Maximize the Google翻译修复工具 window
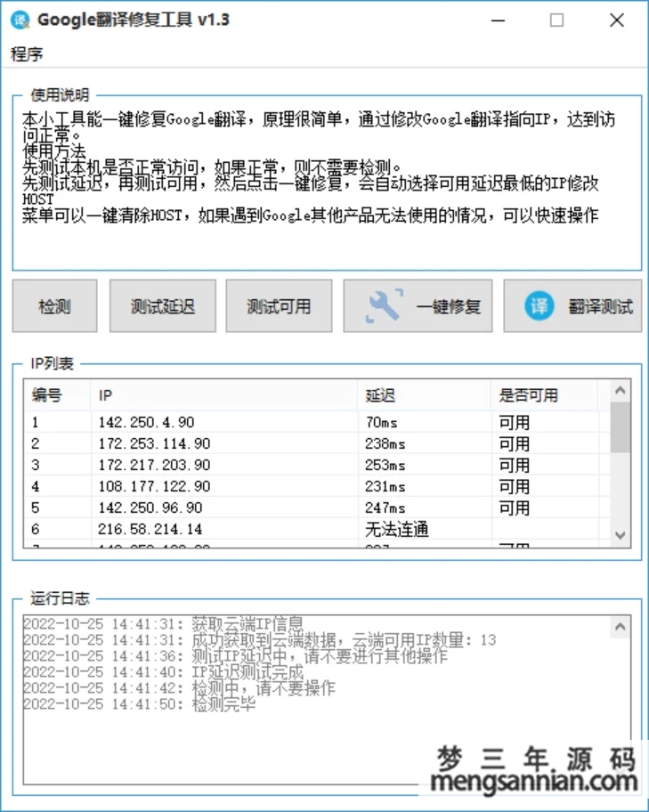This screenshot has width=649, height=812. (x=556, y=20)
